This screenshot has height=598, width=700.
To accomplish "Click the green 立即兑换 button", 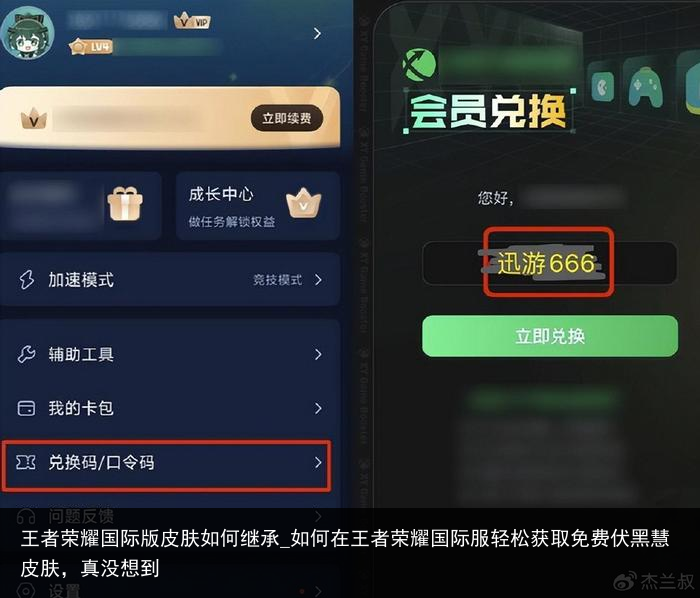I will [550, 336].
